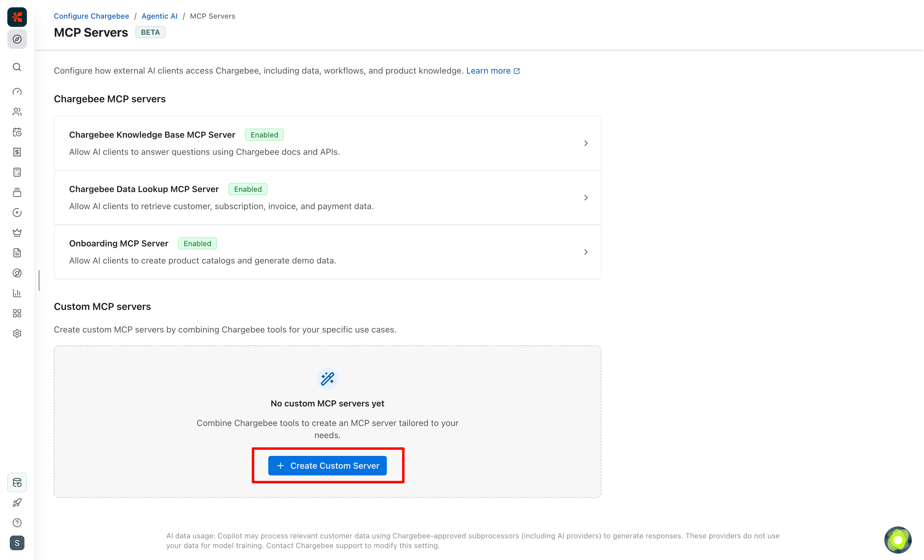Open the four-squares apps grid icon
924x560 pixels.
point(17,313)
